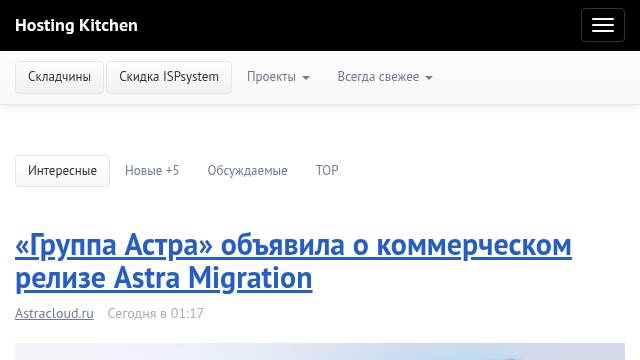Open the hamburger navigation menu
Screen dimensions: 640x360
pyautogui.click(x=603, y=25)
